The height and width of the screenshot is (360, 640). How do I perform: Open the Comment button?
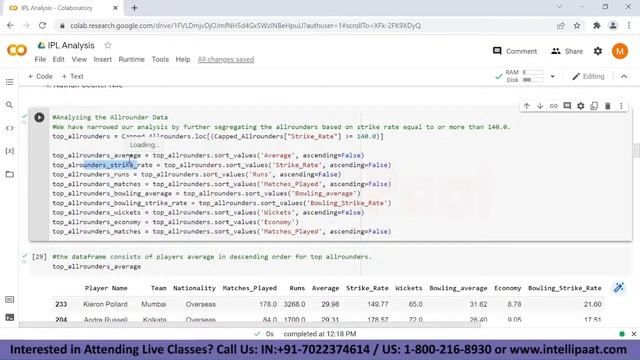[515, 51]
